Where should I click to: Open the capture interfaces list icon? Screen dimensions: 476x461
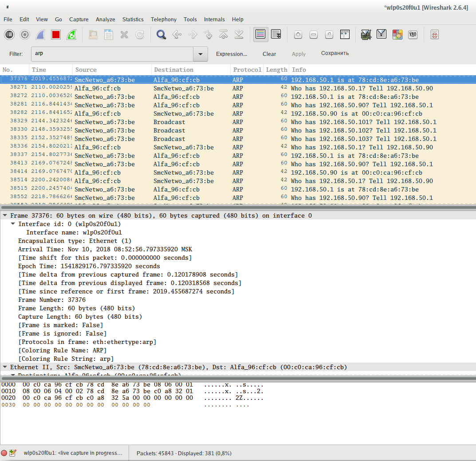coord(9,35)
